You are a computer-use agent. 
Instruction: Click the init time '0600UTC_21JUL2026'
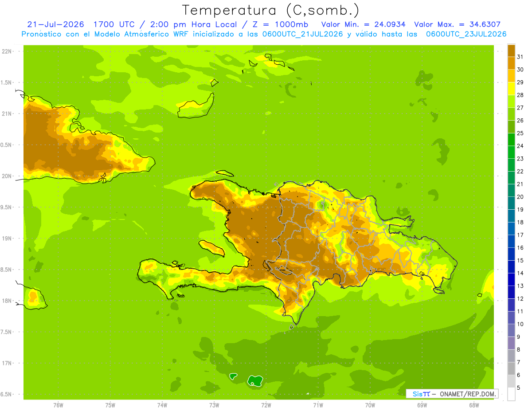[x=303, y=34]
